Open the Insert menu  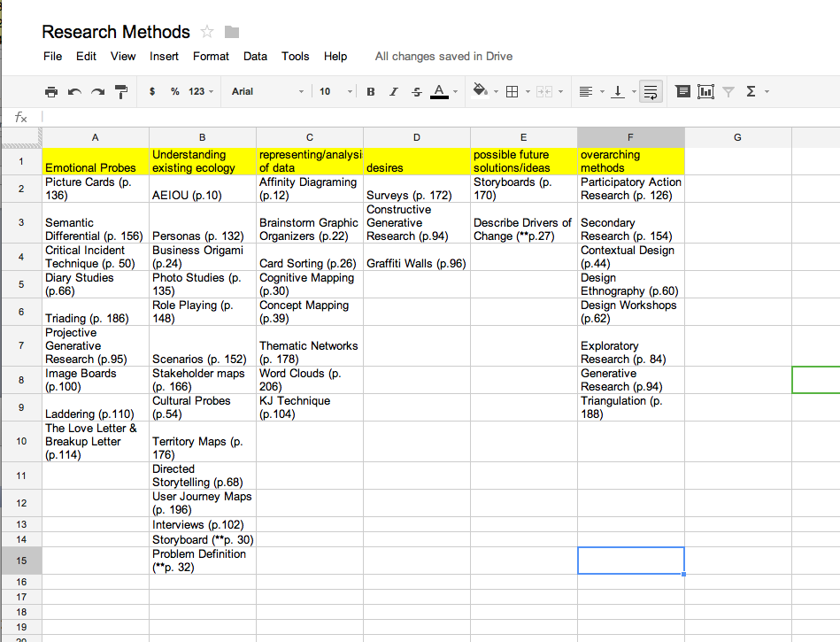[x=164, y=56]
